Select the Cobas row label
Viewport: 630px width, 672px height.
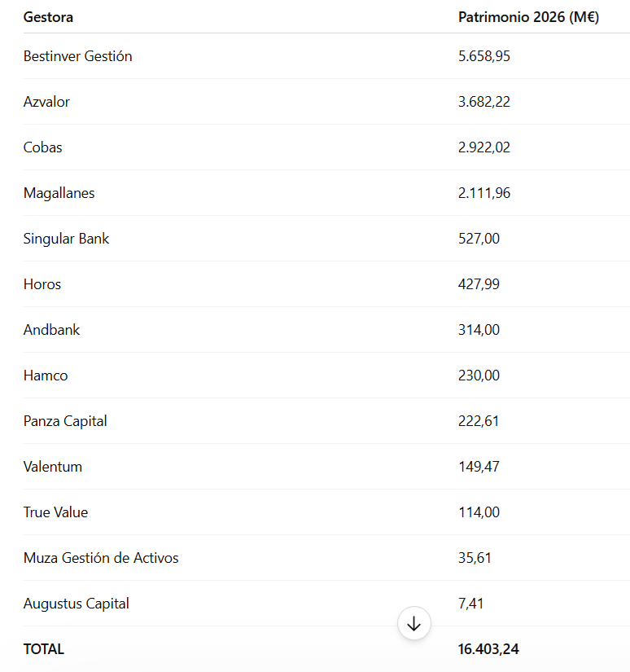pos(43,147)
